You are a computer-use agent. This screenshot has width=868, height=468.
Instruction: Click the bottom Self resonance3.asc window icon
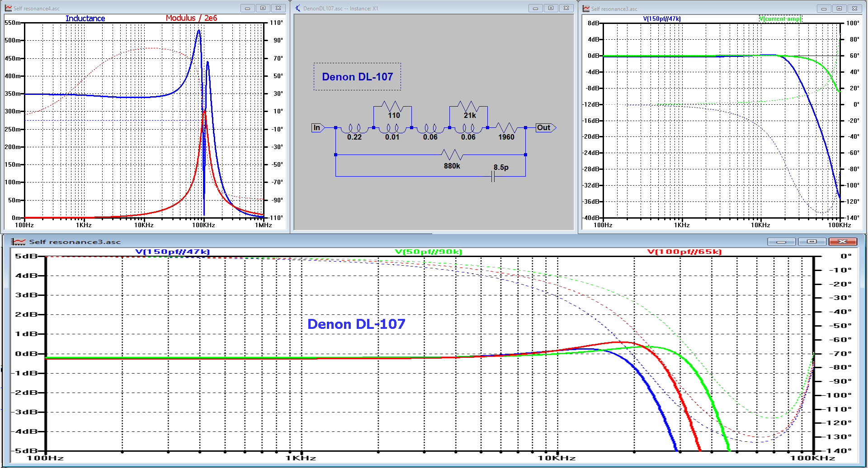point(19,242)
